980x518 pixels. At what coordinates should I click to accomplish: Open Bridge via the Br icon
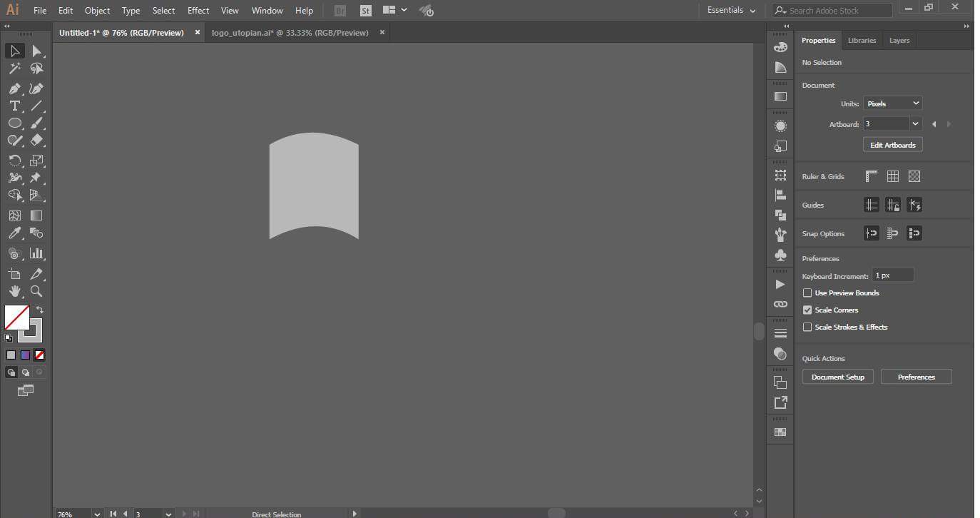pyautogui.click(x=340, y=11)
